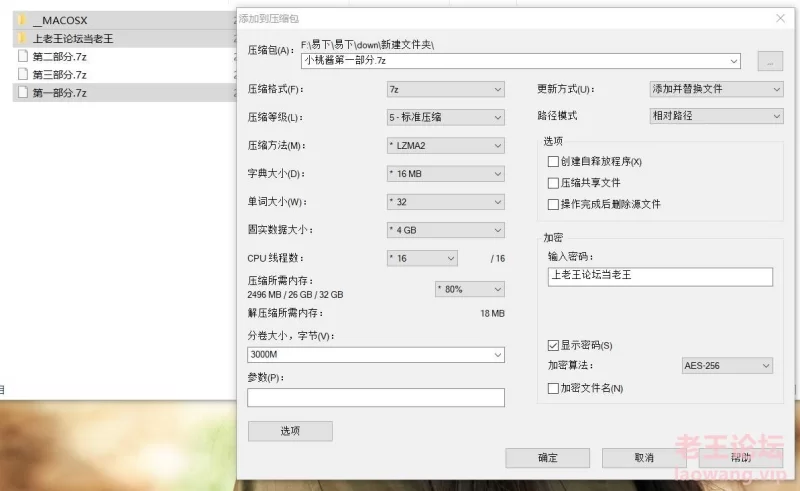
Task: Click the 参数 input field
Action: [376, 398]
